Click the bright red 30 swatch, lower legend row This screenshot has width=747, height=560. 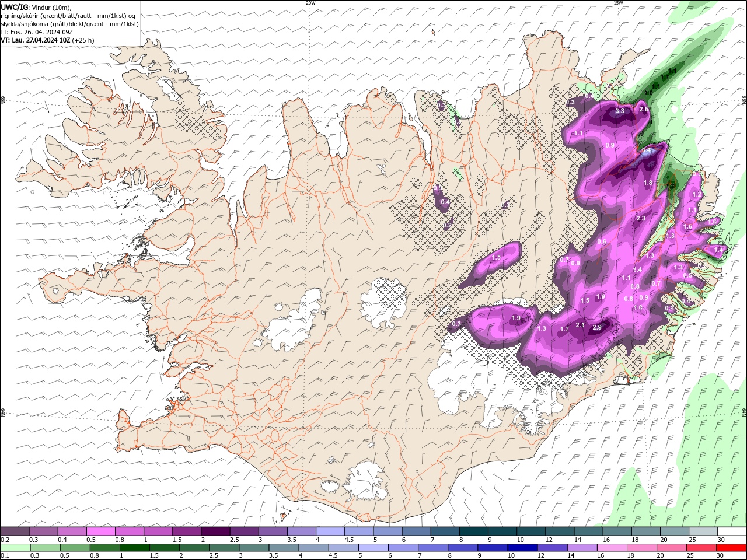[732, 548]
